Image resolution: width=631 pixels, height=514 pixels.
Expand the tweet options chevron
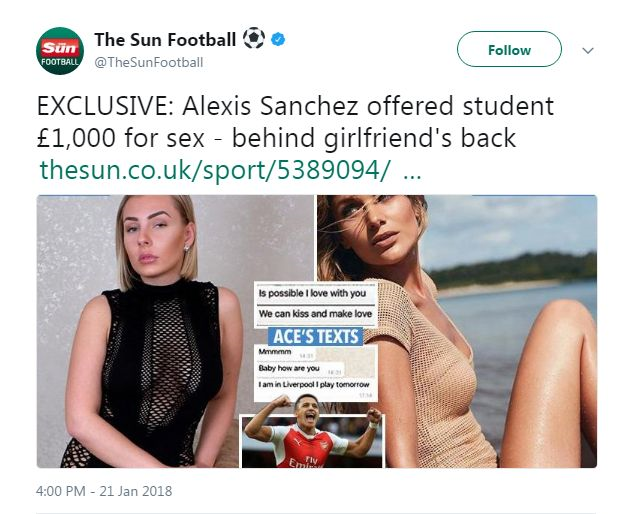click(x=588, y=50)
